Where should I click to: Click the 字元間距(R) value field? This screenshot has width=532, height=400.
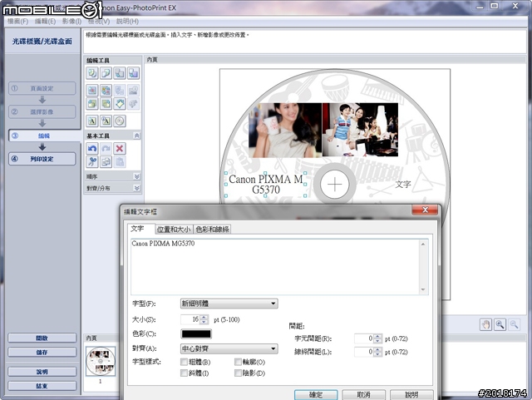point(364,338)
